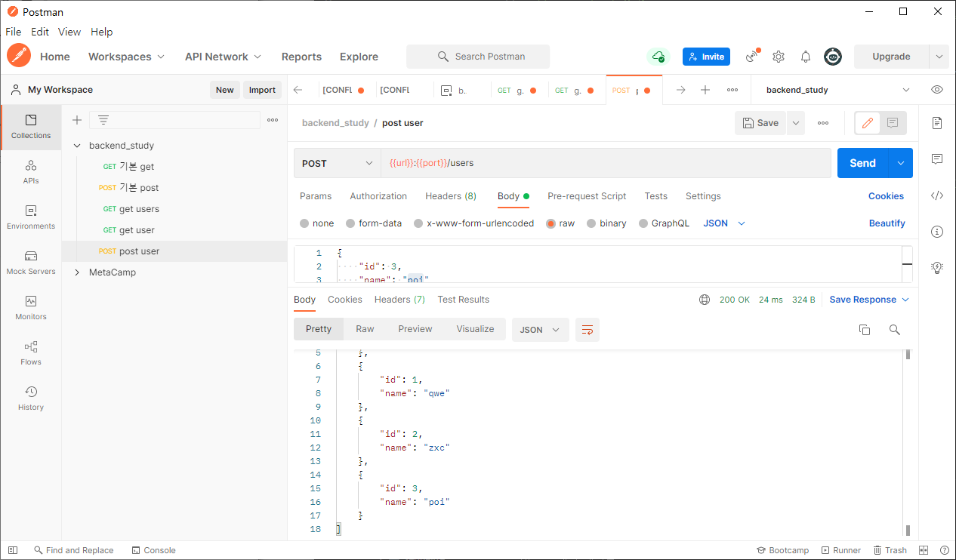Open the code snippet icon in right sidebar

coord(937,195)
